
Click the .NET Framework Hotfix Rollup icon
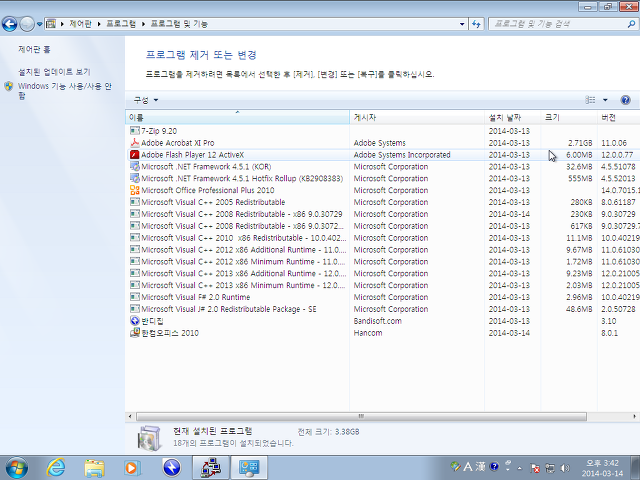coord(135,178)
